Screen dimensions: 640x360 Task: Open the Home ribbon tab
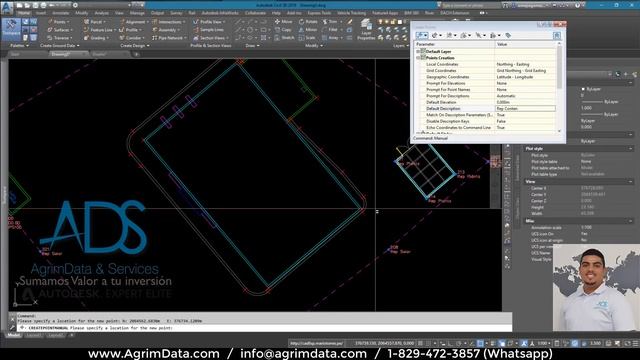(24, 13)
